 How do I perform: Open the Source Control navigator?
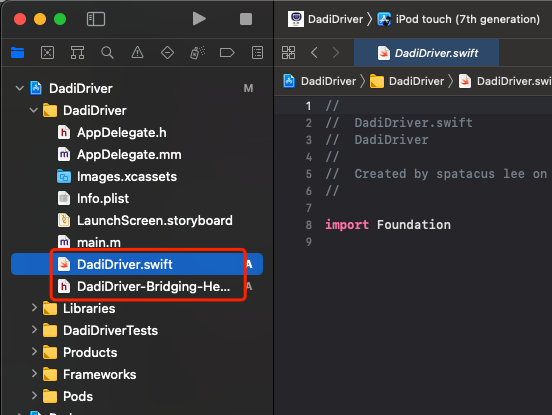tap(48, 53)
